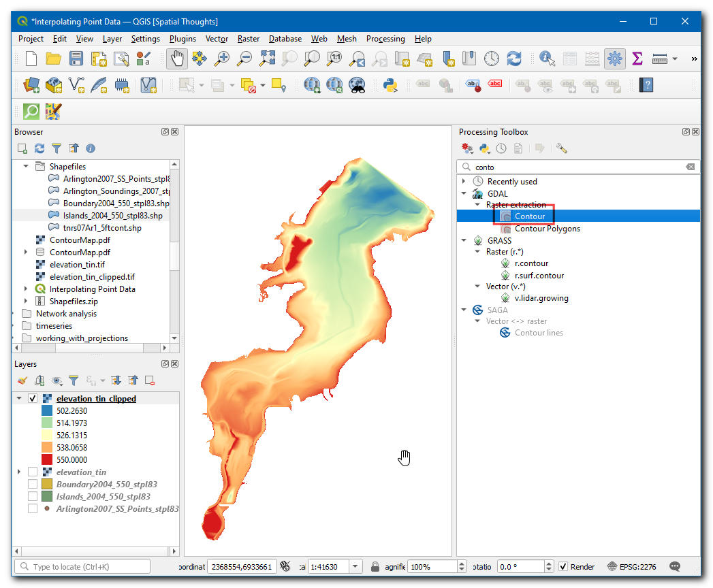Open the Python Console from the toolbar
713x588 pixels.
pos(390,85)
